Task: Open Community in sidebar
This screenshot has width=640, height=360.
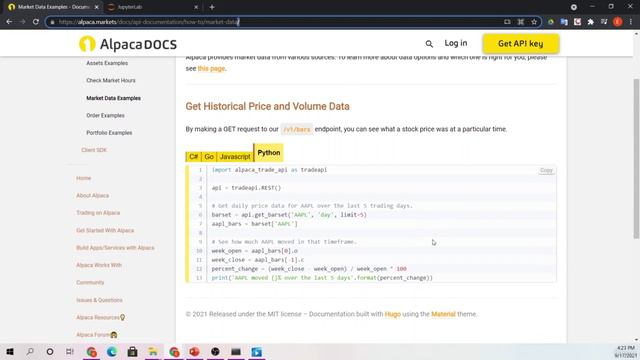Action: click(90, 282)
